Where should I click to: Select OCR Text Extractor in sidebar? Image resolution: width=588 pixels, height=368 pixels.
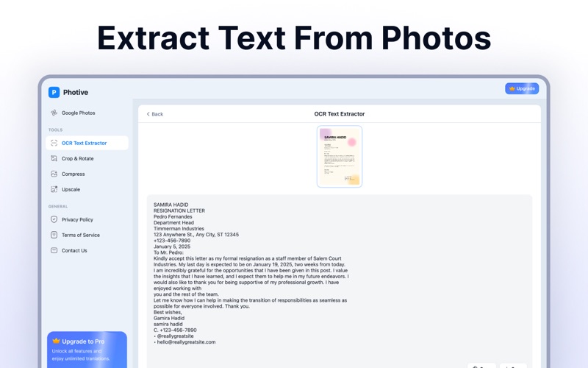click(87, 143)
